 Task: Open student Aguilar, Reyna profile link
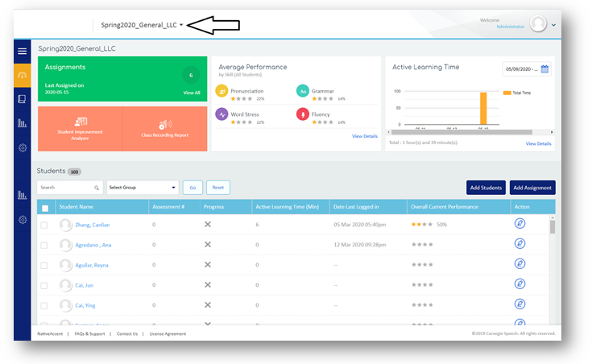(92, 265)
